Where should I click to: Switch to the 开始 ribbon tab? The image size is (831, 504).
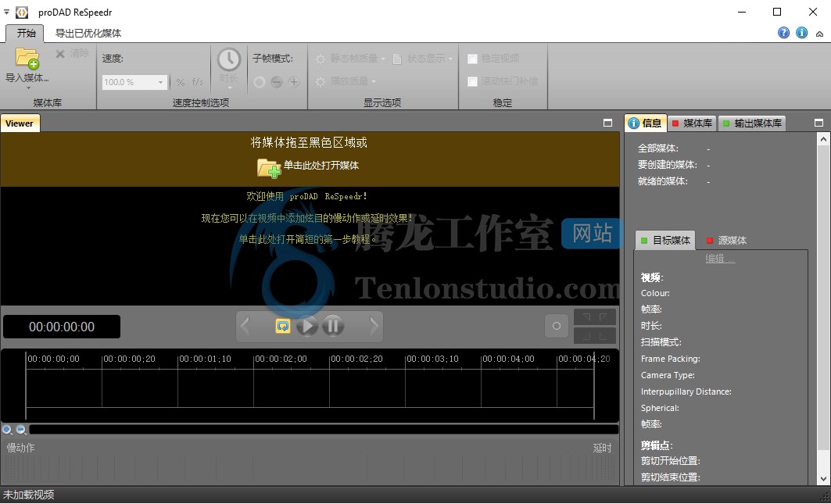(x=26, y=33)
